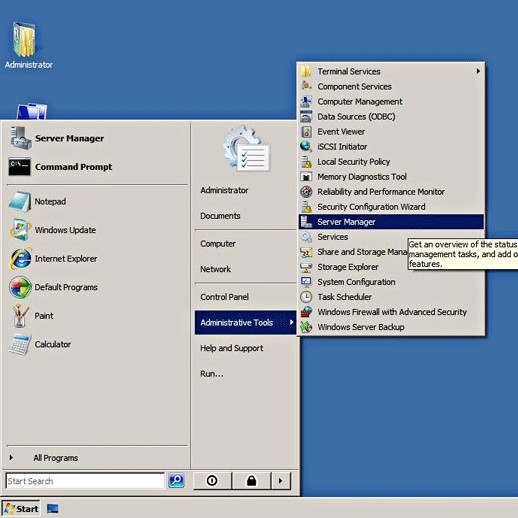The height and width of the screenshot is (518, 518).
Task: Select Computer in Start menu
Action: [x=218, y=244]
